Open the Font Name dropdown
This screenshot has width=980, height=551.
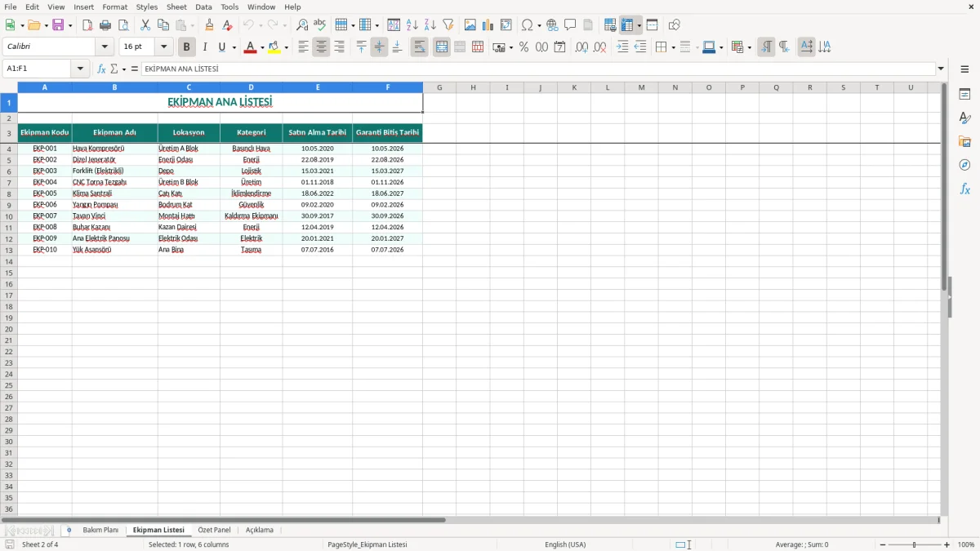point(104,47)
